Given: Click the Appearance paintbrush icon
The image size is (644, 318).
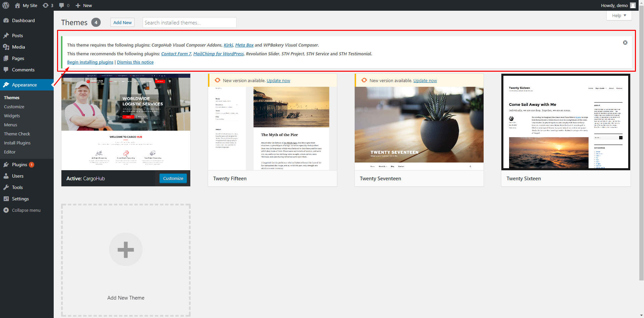Looking at the screenshot, I should click(6, 85).
